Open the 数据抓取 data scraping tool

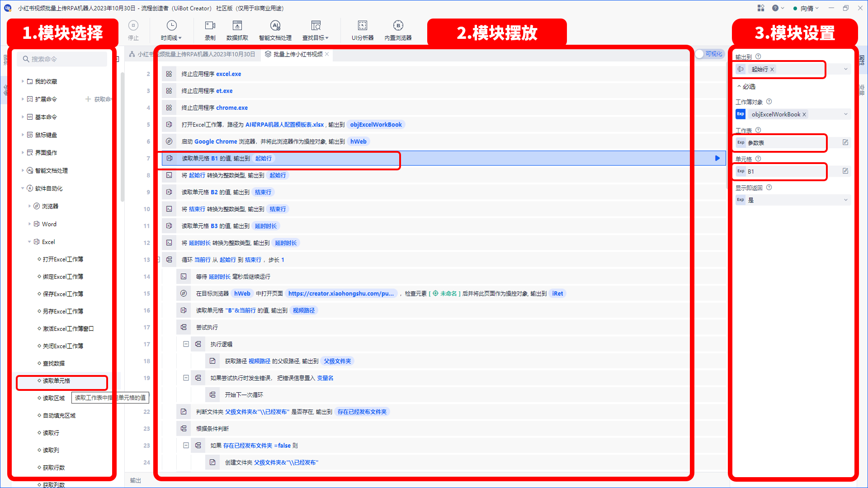click(237, 30)
